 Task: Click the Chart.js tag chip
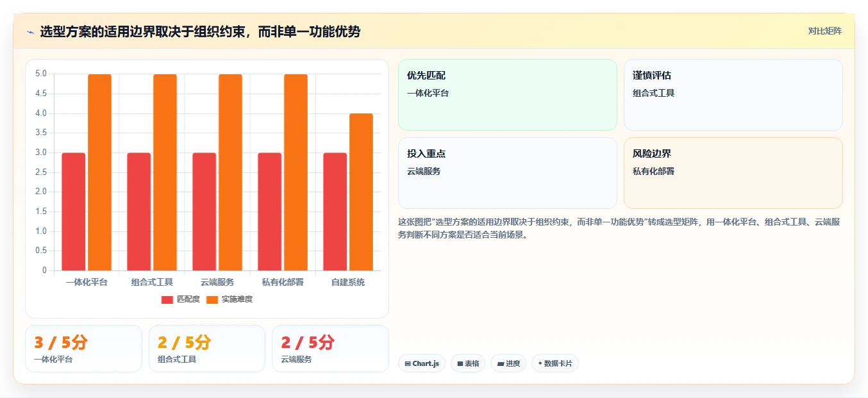pyautogui.click(x=422, y=363)
